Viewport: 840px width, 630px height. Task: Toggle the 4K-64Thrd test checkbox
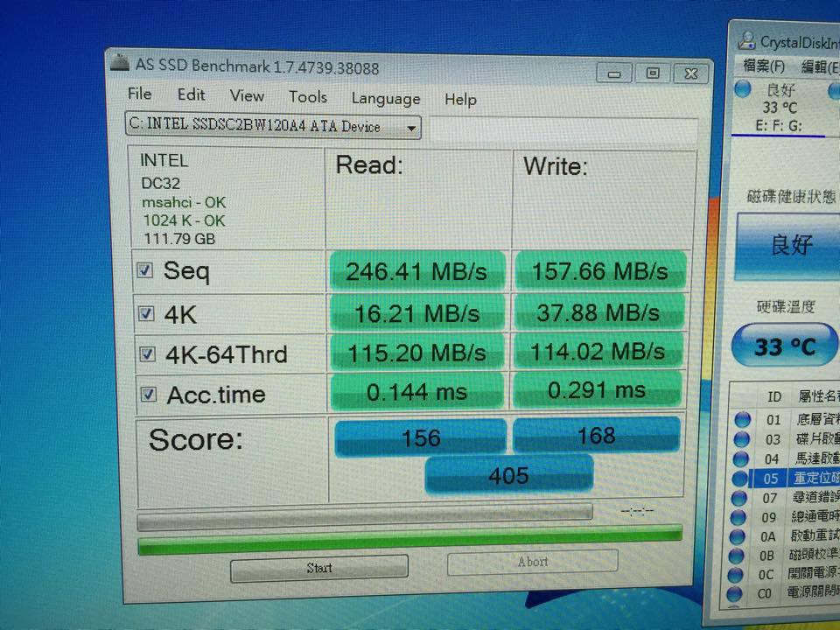coord(147,353)
